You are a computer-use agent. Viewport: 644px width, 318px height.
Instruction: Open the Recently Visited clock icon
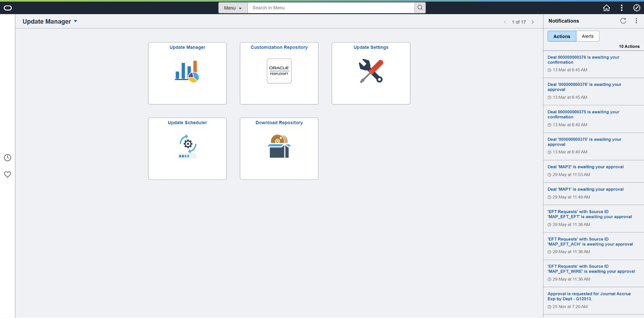coord(8,158)
